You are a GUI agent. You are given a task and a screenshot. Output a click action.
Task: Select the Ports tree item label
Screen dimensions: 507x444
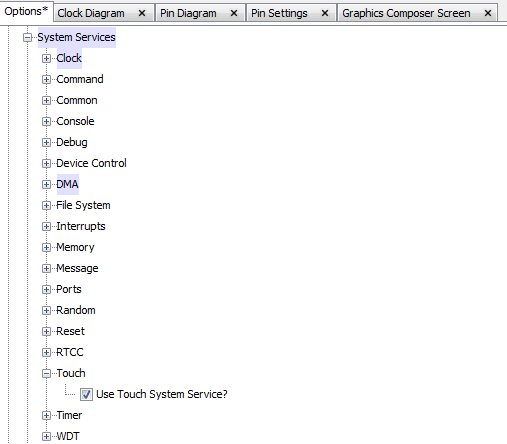pos(69,289)
